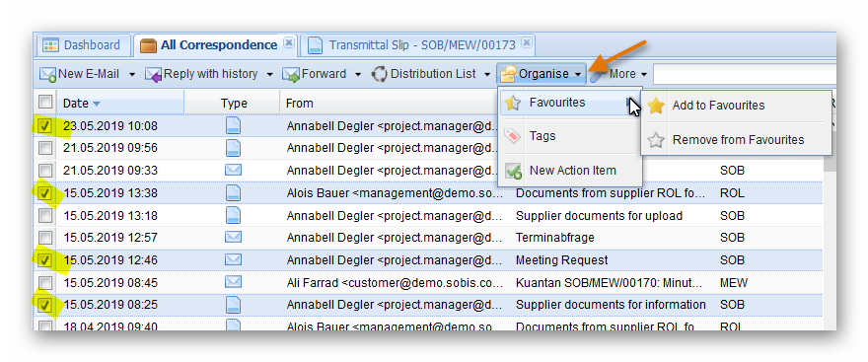
Task: Click the toolbar search input field
Action: coord(745,74)
